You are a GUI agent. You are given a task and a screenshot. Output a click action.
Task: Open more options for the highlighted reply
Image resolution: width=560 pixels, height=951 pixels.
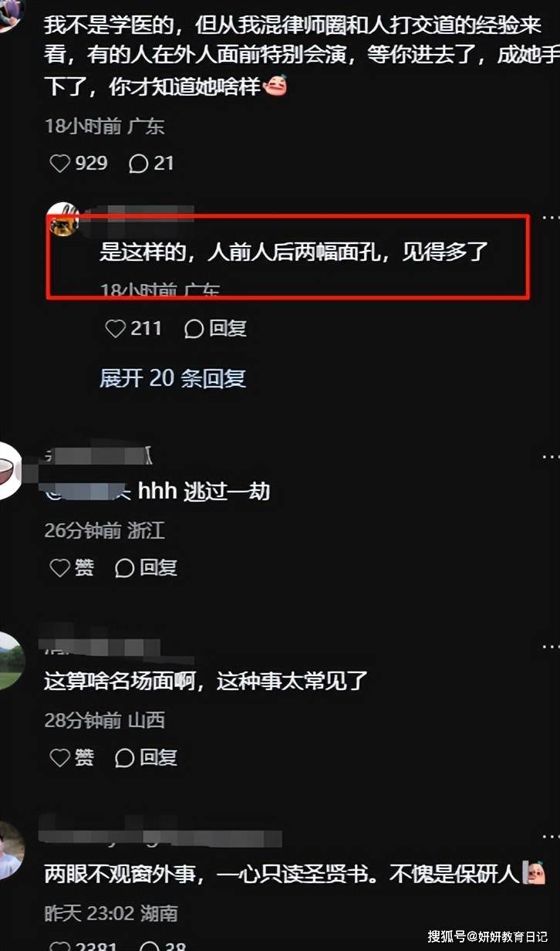click(551, 218)
